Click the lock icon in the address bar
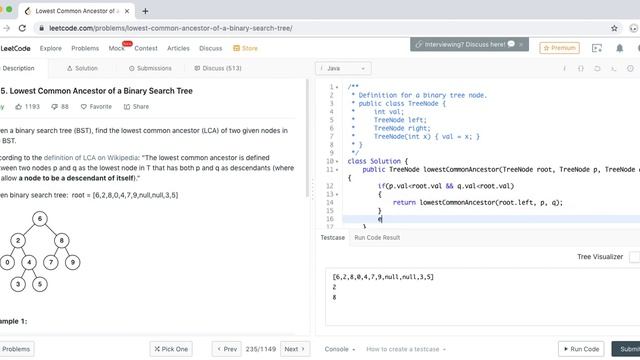The width and height of the screenshot is (640, 360). click(41, 28)
